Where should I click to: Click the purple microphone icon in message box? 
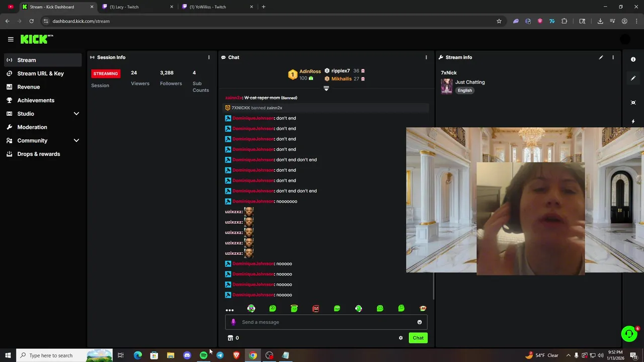pyautogui.click(x=233, y=322)
